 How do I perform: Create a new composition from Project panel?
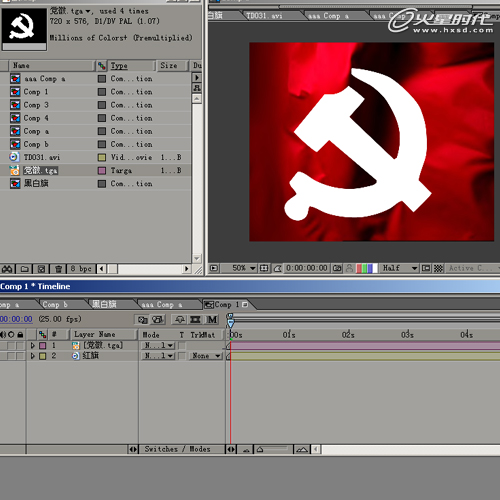click(x=41, y=269)
